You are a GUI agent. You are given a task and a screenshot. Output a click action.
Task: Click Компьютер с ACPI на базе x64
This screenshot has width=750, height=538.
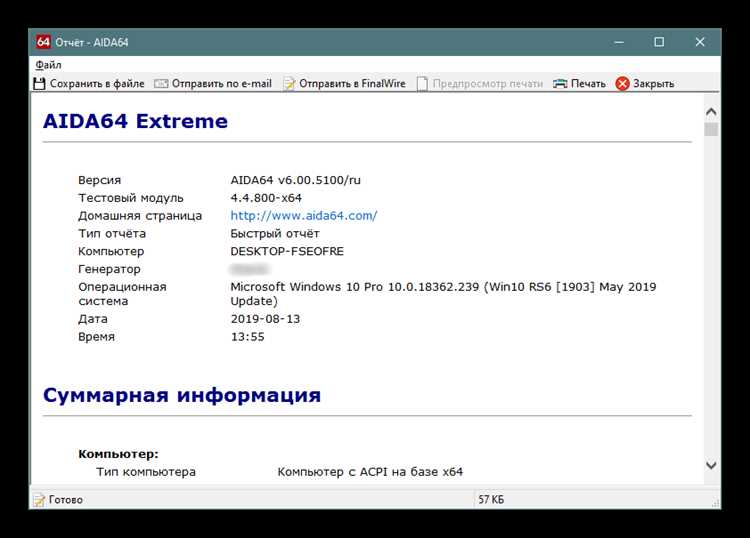[x=370, y=472]
